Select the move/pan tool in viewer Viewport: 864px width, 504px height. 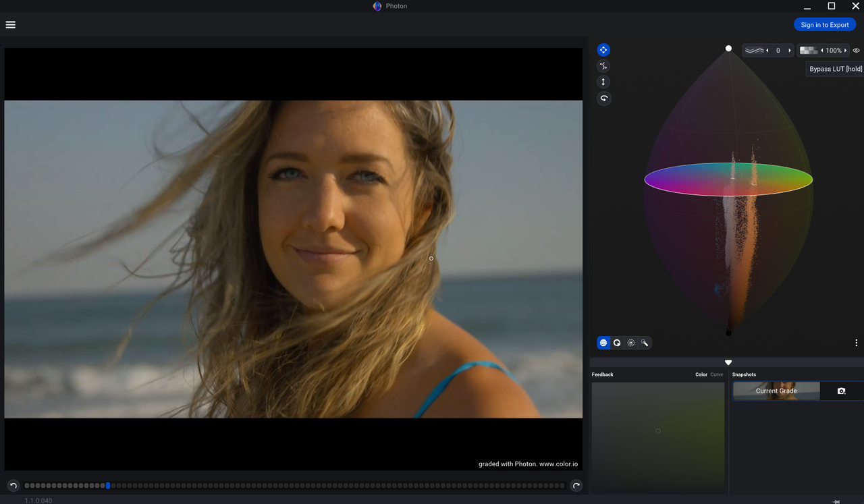[603, 50]
